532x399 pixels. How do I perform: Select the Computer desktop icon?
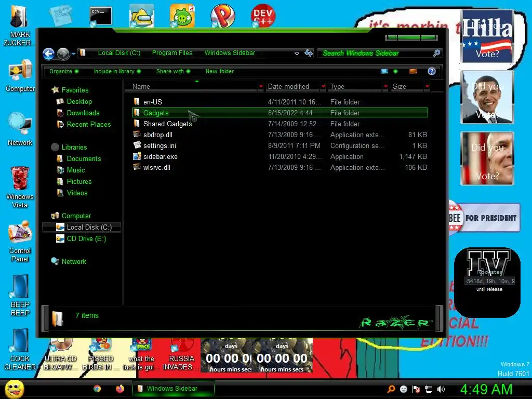[20, 76]
